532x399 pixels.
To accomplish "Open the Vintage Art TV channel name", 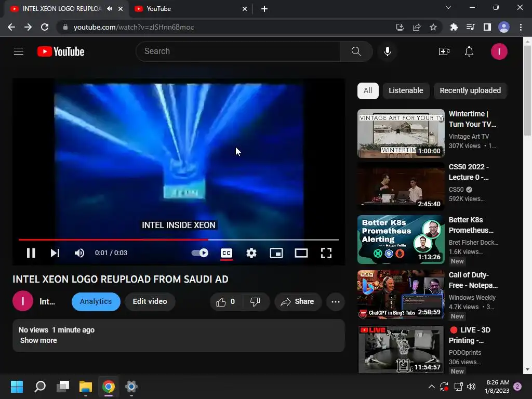I will 469,137.
